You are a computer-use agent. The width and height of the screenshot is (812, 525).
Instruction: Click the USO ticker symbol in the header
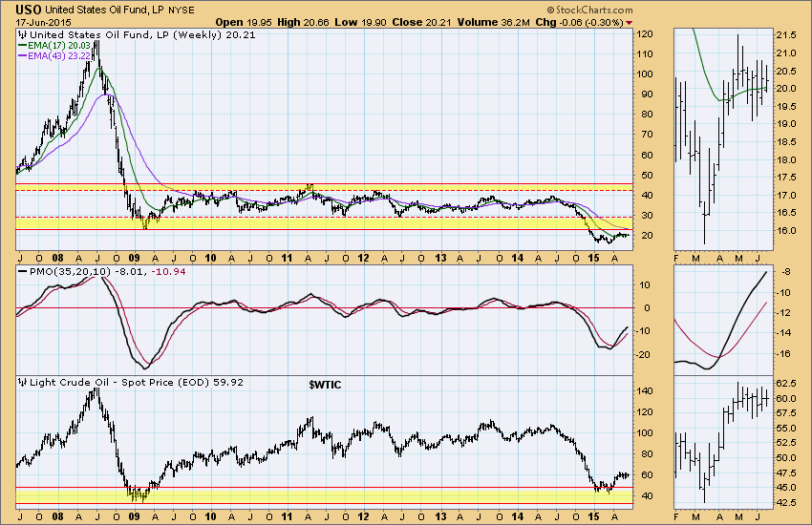(28, 10)
